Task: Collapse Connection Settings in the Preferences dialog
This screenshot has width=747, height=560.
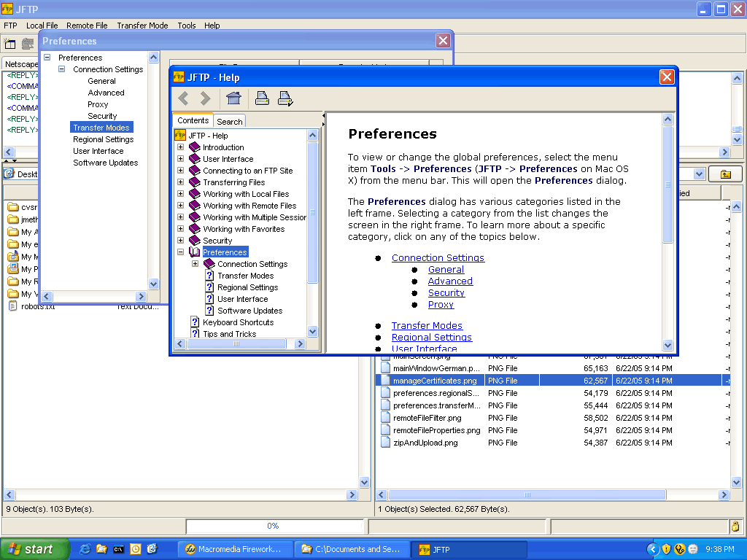Action: pos(61,69)
